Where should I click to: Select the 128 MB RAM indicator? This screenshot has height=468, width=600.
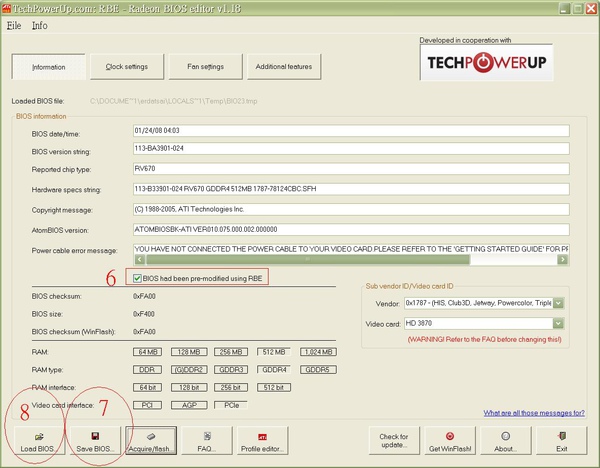(x=189, y=352)
